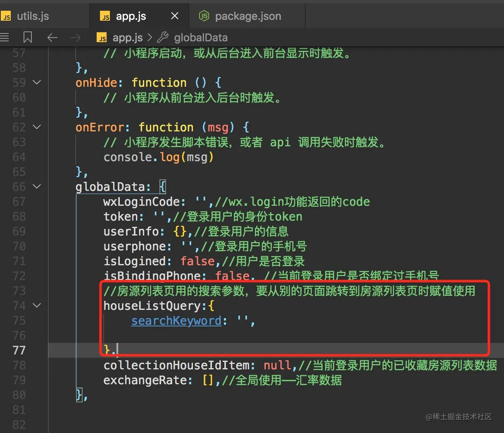Click onHide on line 59
Screen dimensions: 504x433
click(x=96, y=83)
